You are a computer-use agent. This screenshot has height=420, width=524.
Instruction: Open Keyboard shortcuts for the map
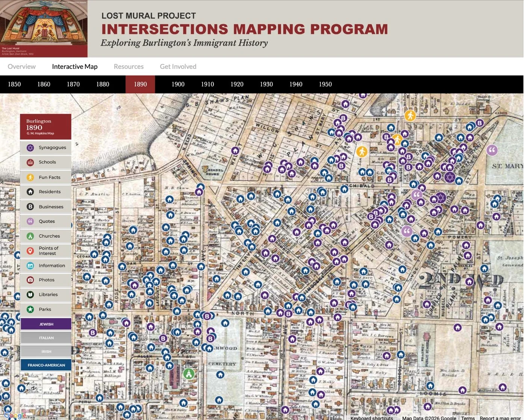pyautogui.click(x=372, y=418)
